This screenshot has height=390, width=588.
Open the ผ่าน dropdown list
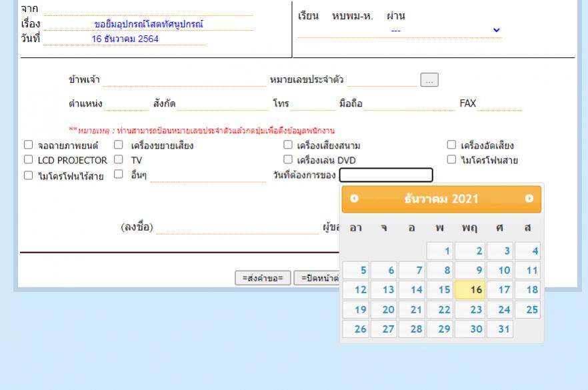pos(400,31)
